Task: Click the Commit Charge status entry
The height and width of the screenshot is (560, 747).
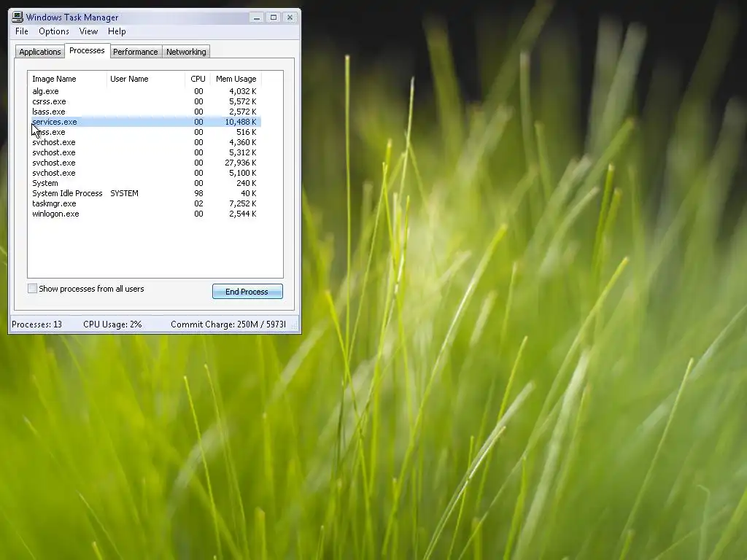Action: tap(228, 324)
